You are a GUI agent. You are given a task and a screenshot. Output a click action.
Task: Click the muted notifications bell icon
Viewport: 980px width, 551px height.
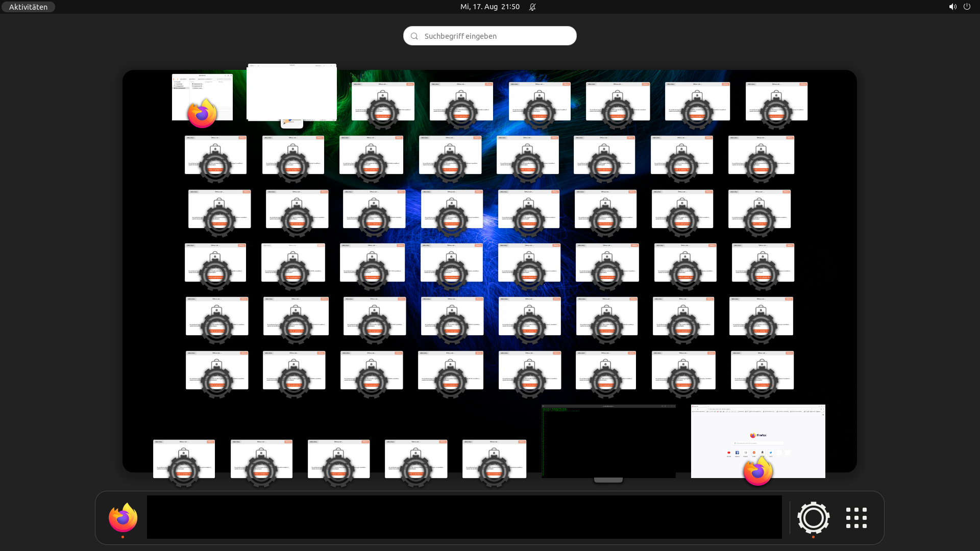point(532,7)
